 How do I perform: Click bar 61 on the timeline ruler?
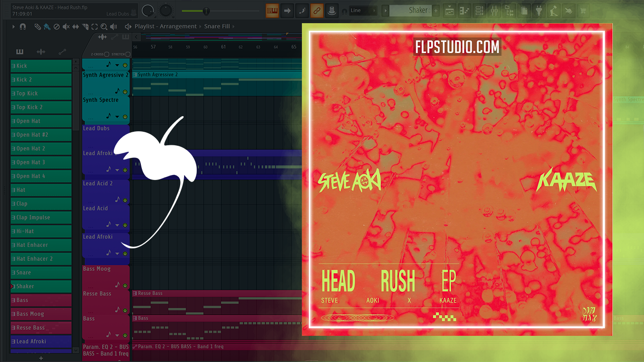[223, 47]
